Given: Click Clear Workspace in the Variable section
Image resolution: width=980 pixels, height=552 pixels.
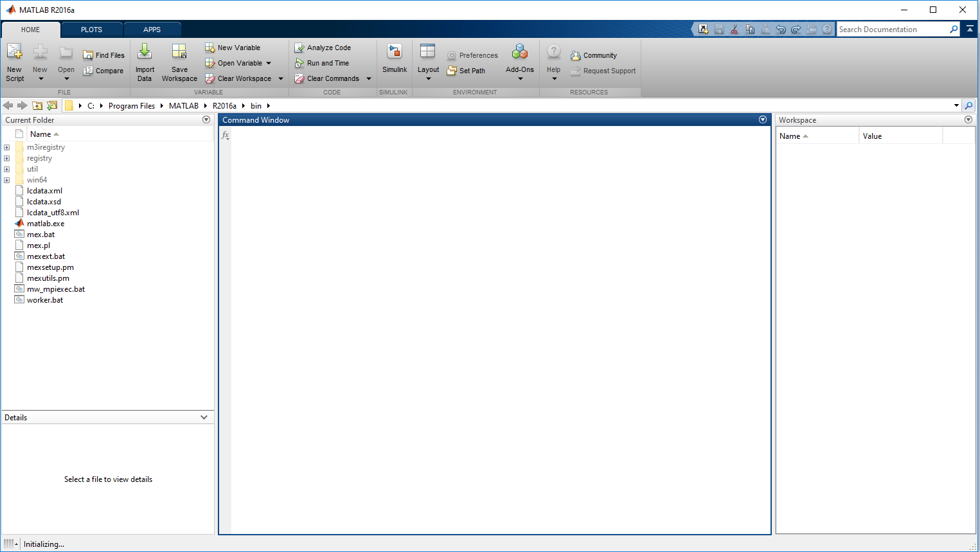Looking at the screenshot, I should tap(238, 78).
